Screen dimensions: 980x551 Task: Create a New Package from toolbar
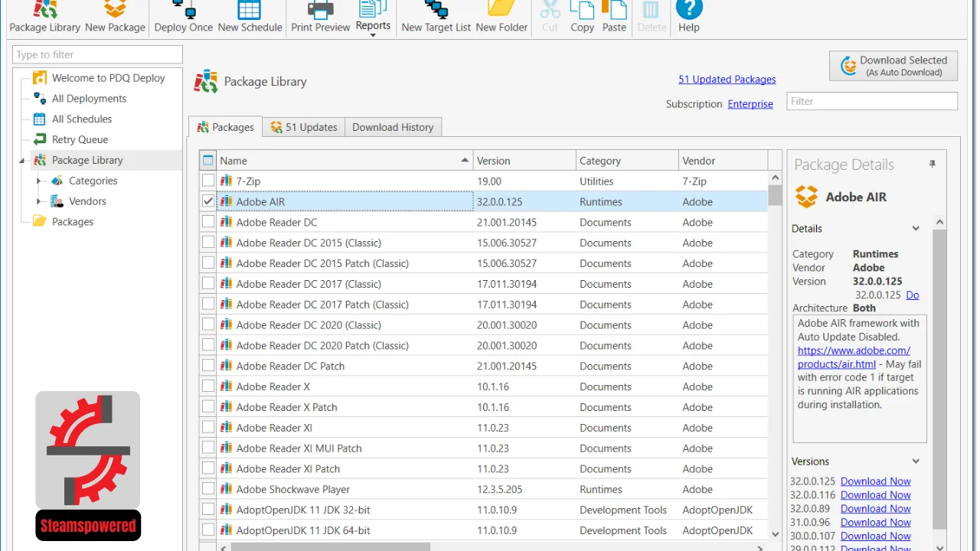pos(115,17)
